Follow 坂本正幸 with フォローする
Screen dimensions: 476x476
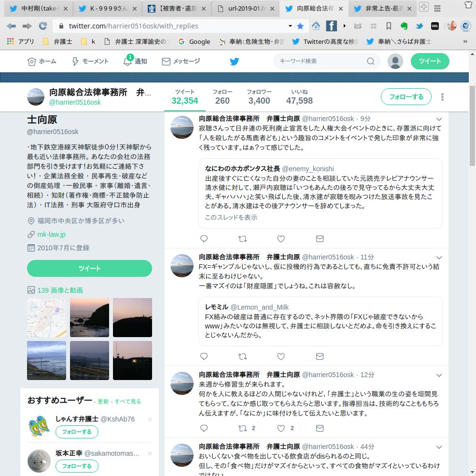(x=77, y=466)
